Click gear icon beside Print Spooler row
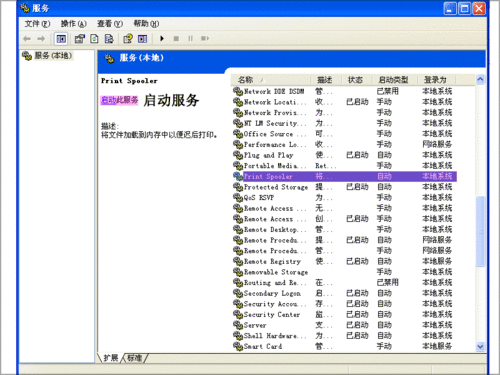The width and height of the screenshot is (500, 375). point(238,176)
